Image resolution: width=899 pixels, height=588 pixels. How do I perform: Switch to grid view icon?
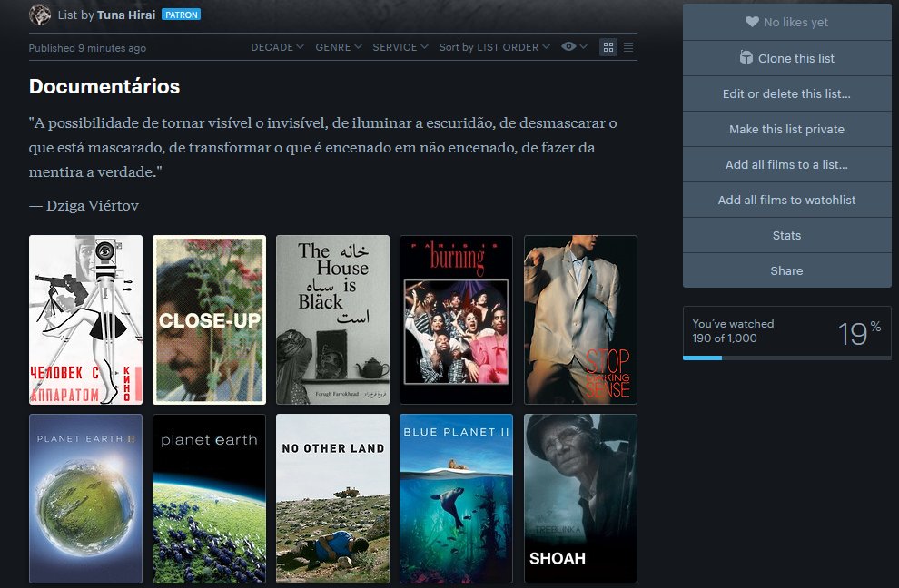pyautogui.click(x=608, y=47)
